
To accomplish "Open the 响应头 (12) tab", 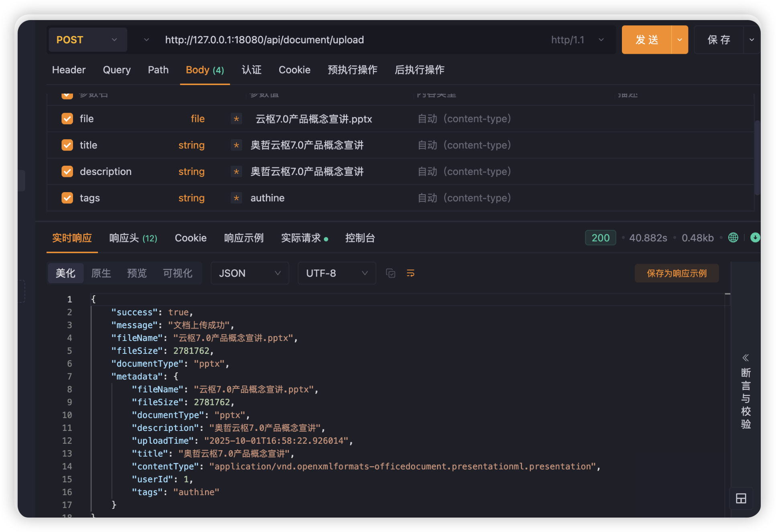I will click(x=133, y=238).
